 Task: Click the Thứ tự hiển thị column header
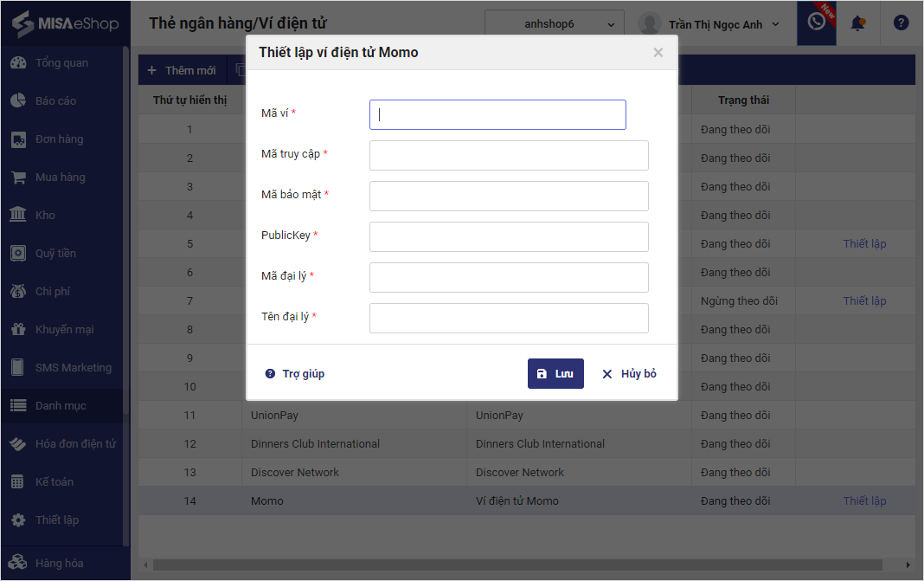[189, 100]
